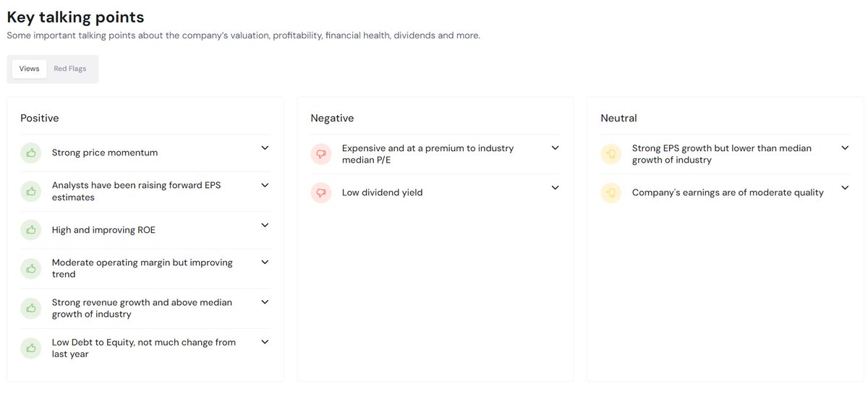Click thumbs-up icon beside Strong revenue growth
Image resolution: width=868 pixels, height=394 pixels.
(31, 308)
